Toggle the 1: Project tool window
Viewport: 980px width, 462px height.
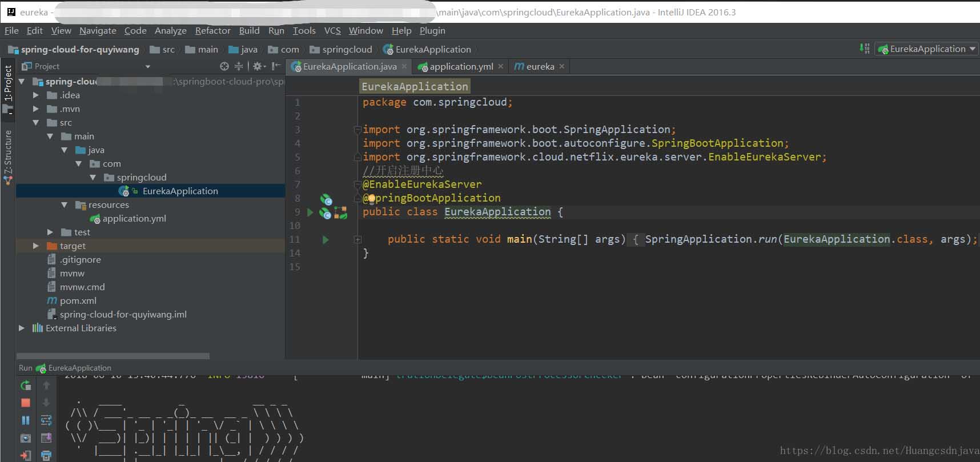pyautogui.click(x=8, y=83)
